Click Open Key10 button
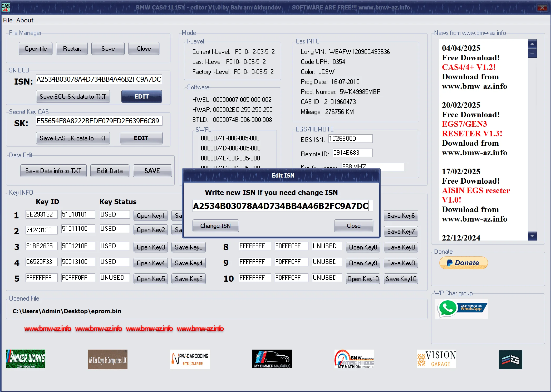Image resolution: width=551 pixels, height=392 pixels. pos(363,279)
